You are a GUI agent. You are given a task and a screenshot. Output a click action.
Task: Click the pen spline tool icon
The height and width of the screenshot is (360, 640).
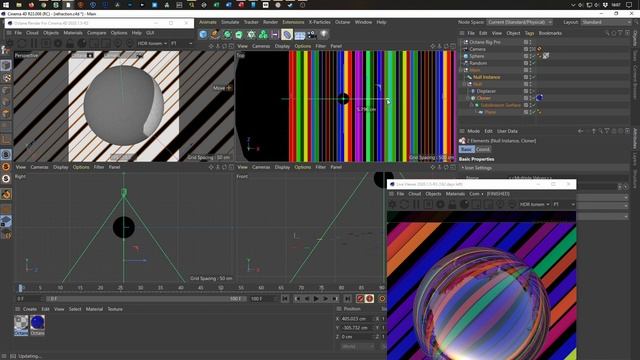pyautogui.click(x=215, y=34)
